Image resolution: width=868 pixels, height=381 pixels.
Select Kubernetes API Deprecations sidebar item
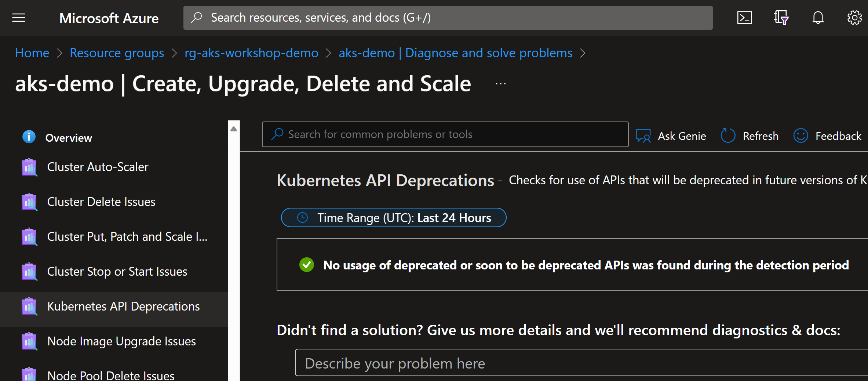click(x=114, y=309)
